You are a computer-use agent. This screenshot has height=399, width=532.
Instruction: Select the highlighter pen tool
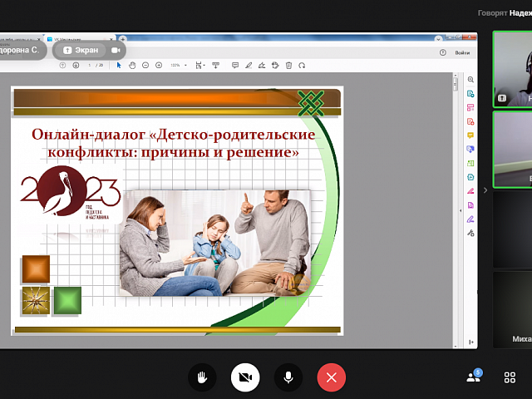click(249, 65)
